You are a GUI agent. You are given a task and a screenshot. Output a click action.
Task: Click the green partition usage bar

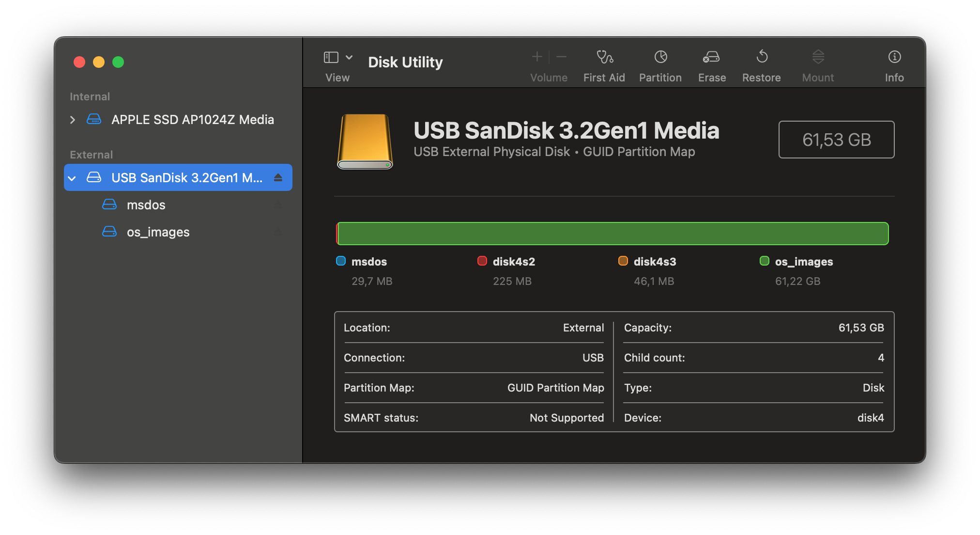612,234
